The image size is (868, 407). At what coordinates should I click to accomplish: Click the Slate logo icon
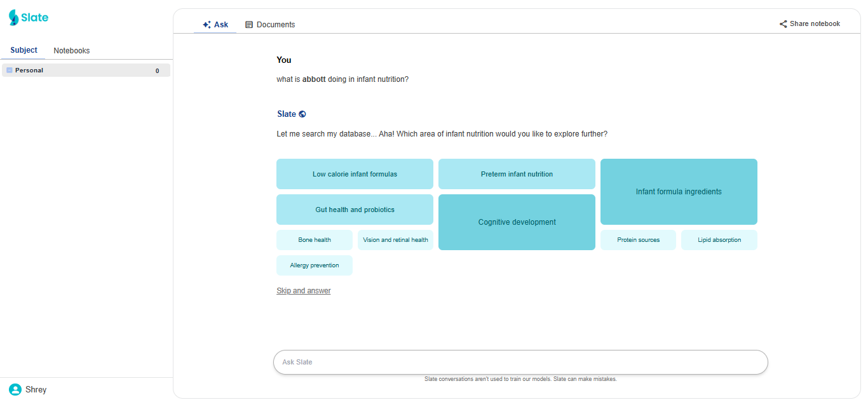click(x=14, y=18)
